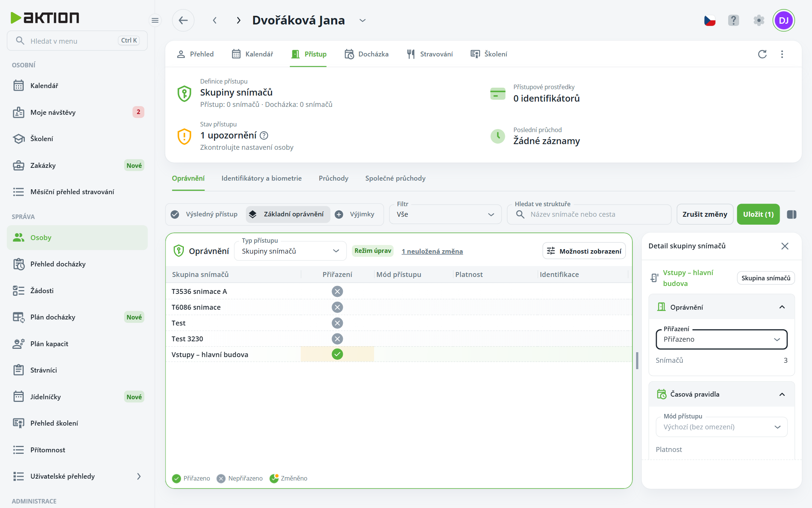Open the help question mark icon
Viewport: 812px width, 508px height.
click(733, 20)
